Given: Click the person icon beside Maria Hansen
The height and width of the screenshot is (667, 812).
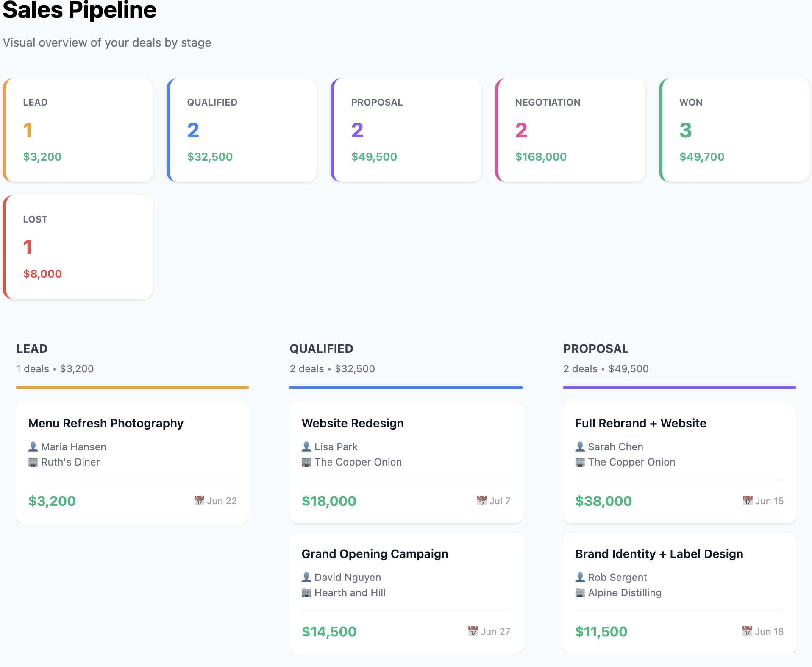Looking at the screenshot, I should [33, 447].
